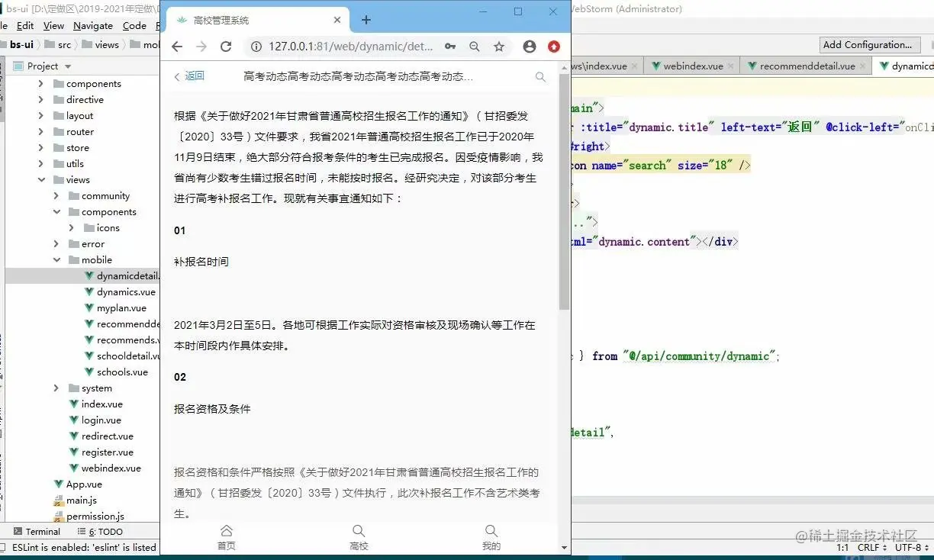Click bs-ui breadcrumb in navigation bar
The image size is (934, 560).
click(x=21, y=45)
